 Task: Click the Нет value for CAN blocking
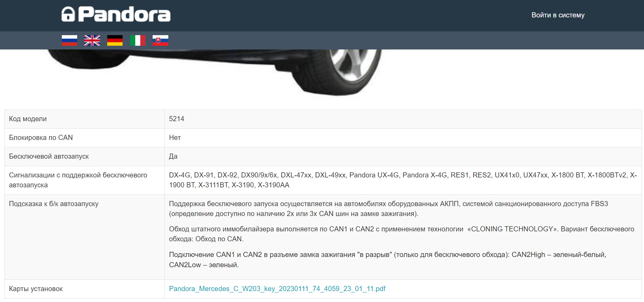pos(175,138)
